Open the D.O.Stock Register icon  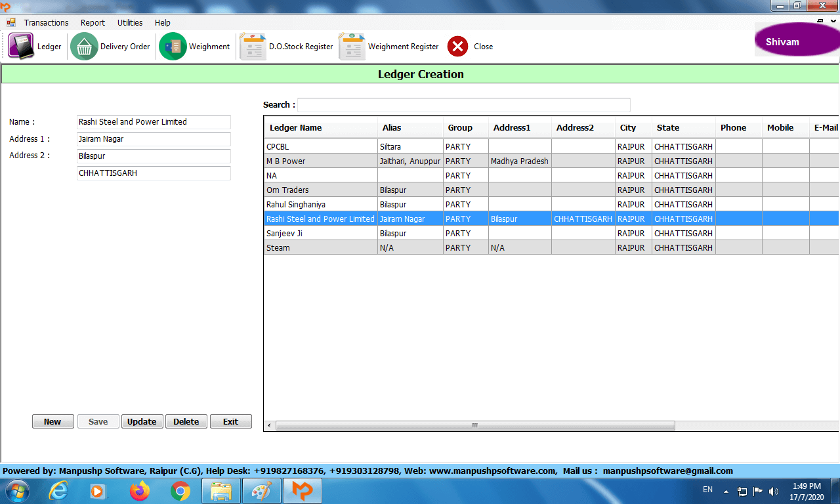[253, 47]
